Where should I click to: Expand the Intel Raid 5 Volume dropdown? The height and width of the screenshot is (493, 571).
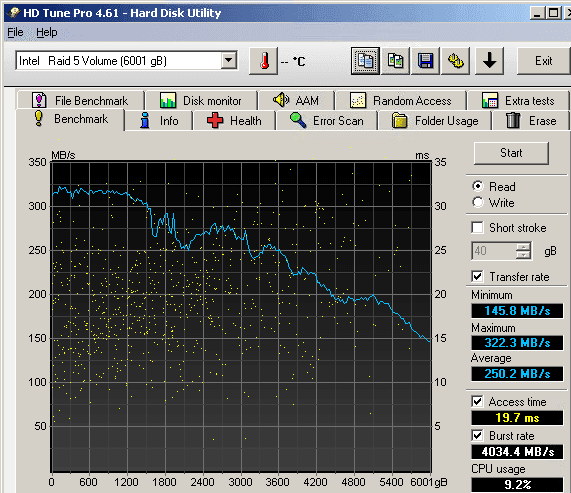[229, 60]
